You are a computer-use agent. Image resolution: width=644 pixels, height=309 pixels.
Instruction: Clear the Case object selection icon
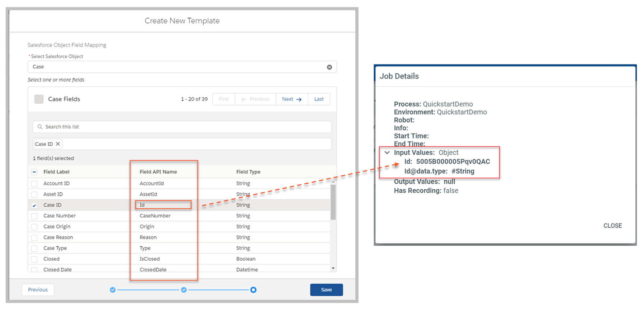pos(329,67)
